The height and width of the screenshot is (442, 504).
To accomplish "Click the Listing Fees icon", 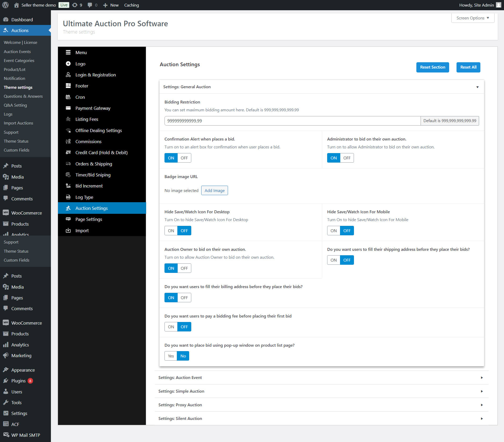I will click(68, 119).
